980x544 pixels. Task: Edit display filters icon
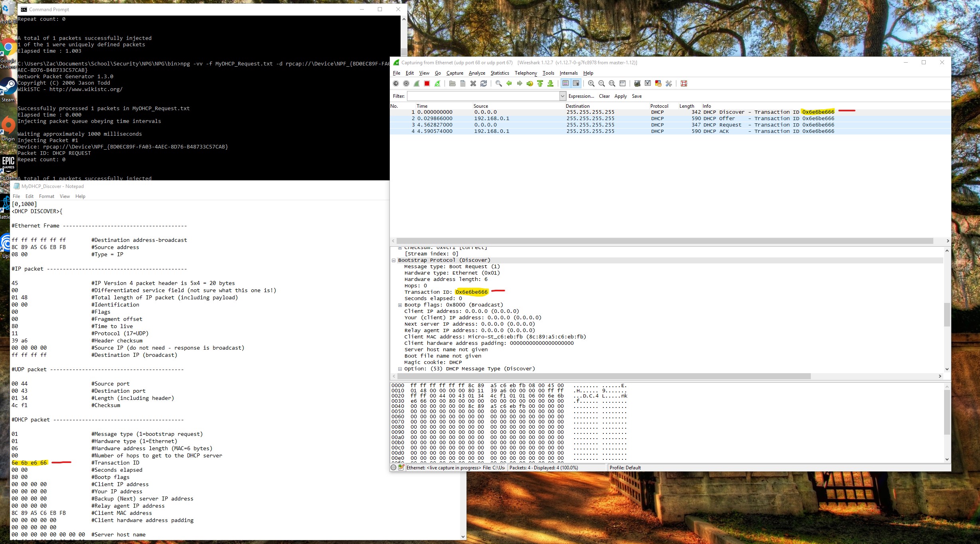point(648,83)
